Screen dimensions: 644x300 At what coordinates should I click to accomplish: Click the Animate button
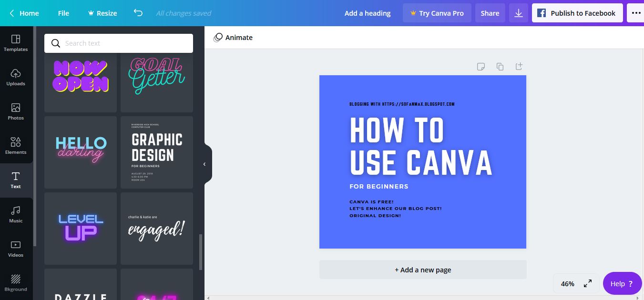pyautogui.click(x=233, y=37)
